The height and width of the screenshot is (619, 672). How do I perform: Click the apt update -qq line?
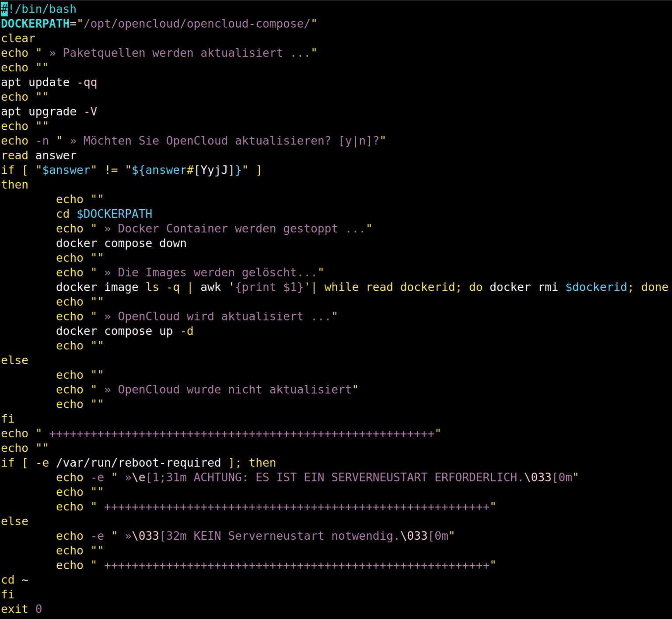(x=49, y=82)
